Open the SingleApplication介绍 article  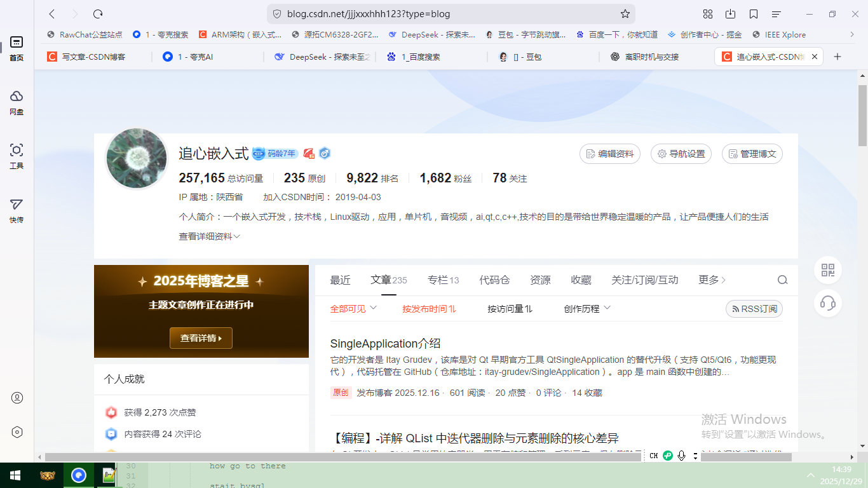385,344
